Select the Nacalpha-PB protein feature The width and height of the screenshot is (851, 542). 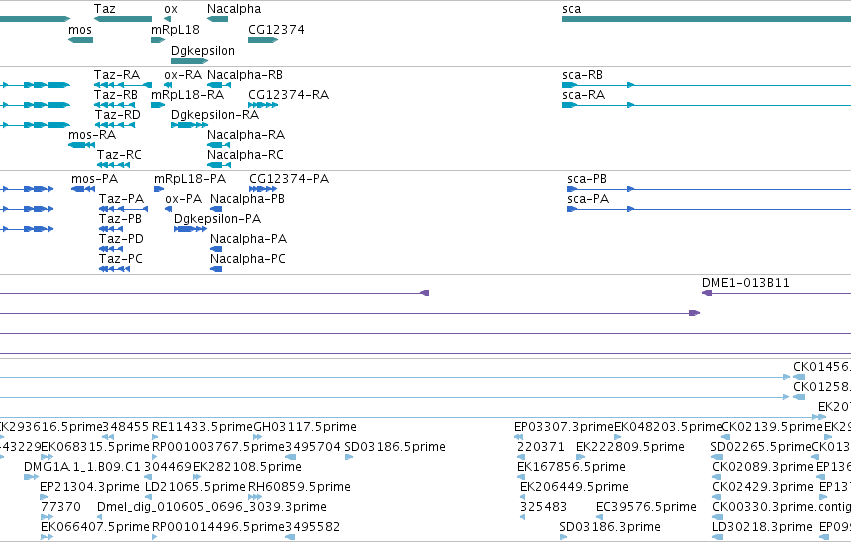tap(216, 209)
